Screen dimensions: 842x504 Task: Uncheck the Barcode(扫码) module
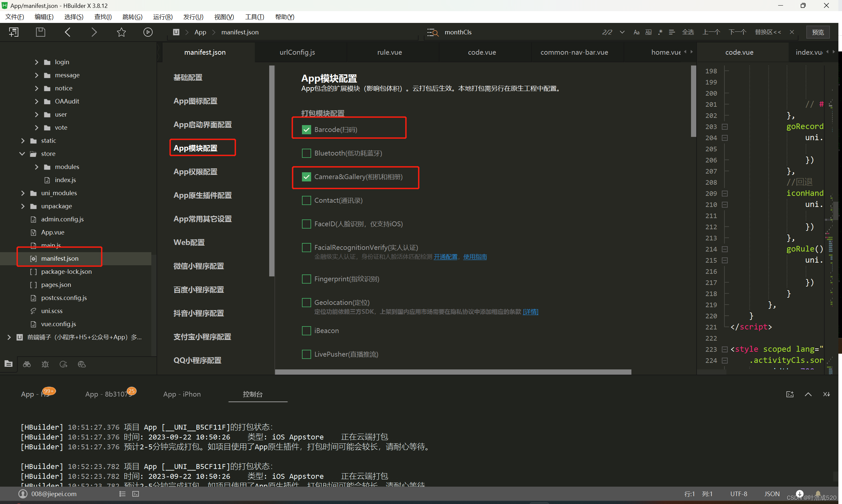coord(306,130)
